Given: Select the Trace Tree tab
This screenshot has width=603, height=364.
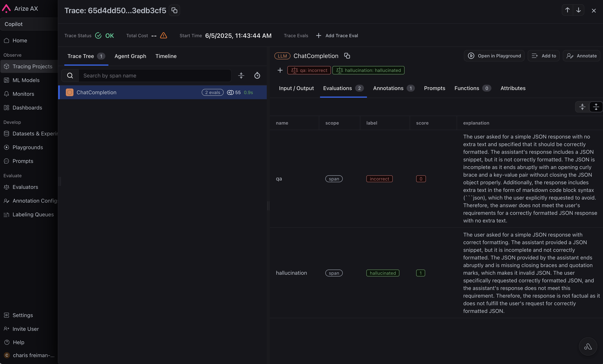Looking at the screenshot, I should click(x=86, y=56).
